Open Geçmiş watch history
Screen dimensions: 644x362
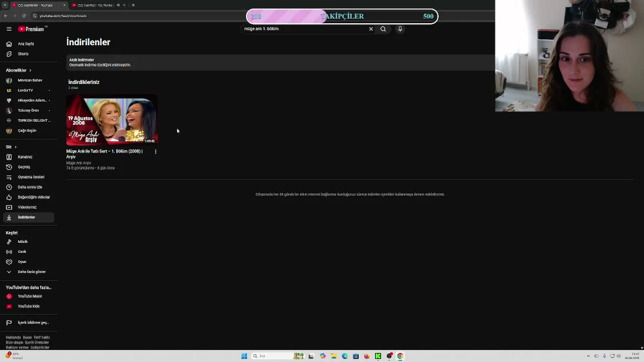(x=29, y=167)
